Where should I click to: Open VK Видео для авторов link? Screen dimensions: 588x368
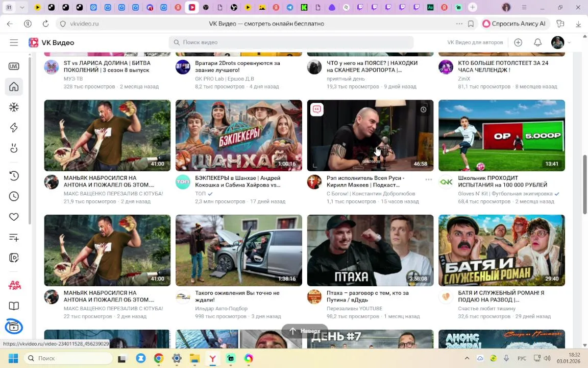(x=475, y=42)
